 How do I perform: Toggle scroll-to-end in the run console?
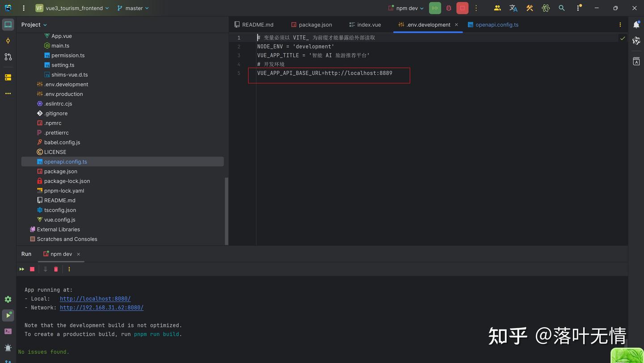pyautogui.click(x=45, y=269)
